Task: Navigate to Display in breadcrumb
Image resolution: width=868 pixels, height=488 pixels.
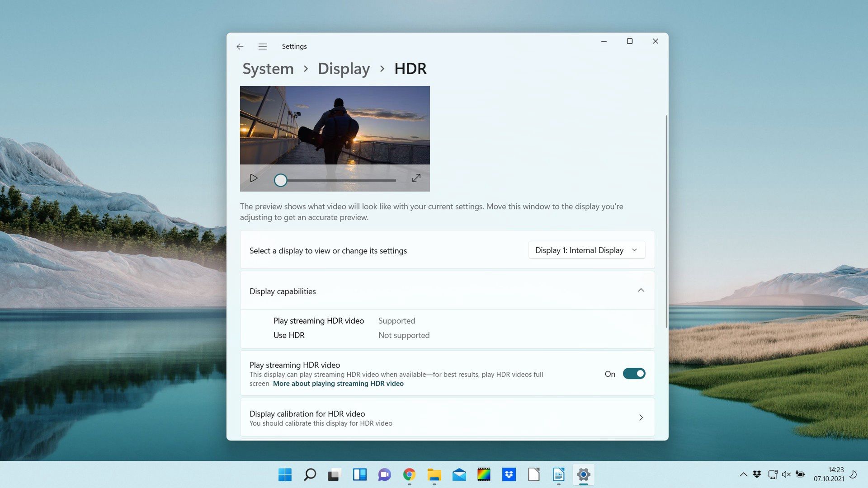Action: point(344,69)
